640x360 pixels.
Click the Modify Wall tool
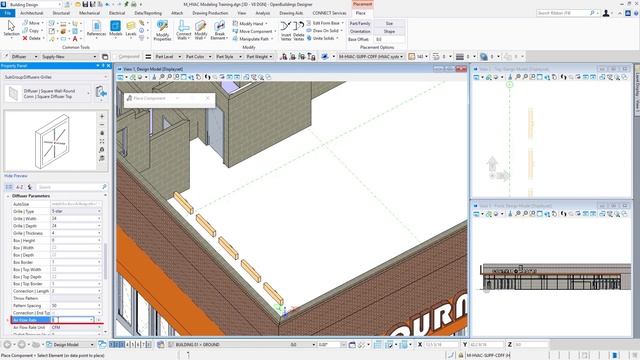click(x=200, y=30)
